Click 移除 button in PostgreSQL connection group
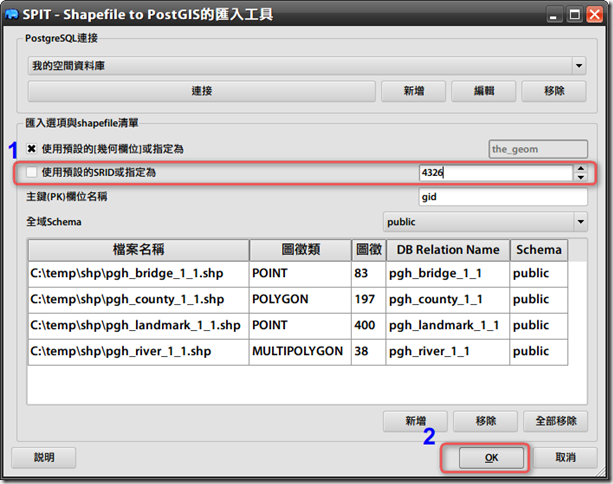 (554, 91)
